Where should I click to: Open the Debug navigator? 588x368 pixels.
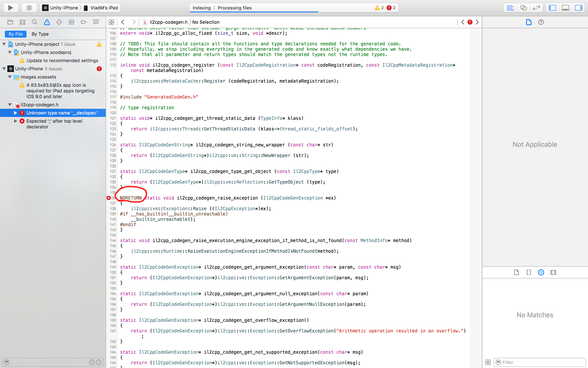[71, 22]
